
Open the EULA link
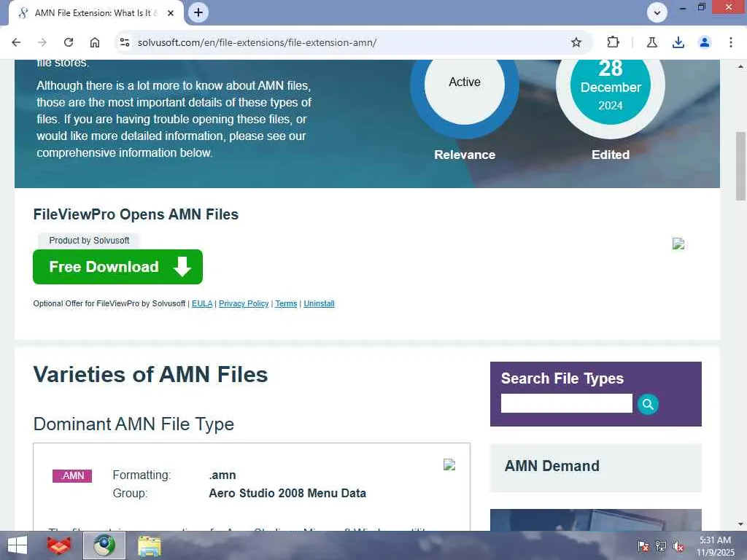[202, 303]
